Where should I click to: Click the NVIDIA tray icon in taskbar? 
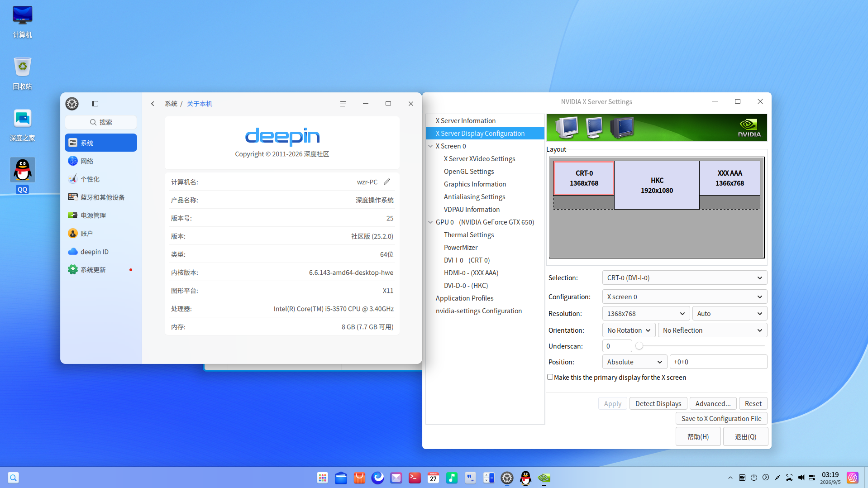[x=544, y=478]
